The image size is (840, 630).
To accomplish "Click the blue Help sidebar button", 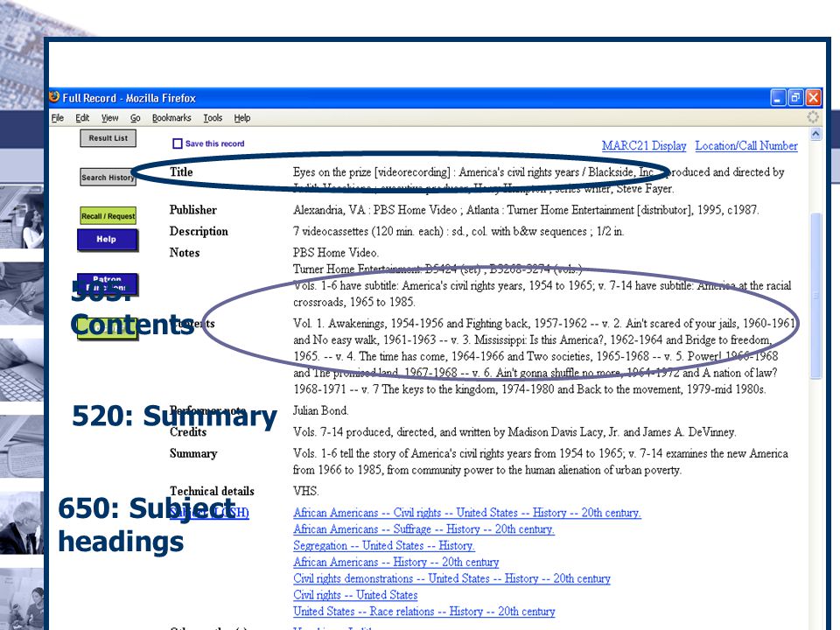I will [x=107, y=240].
